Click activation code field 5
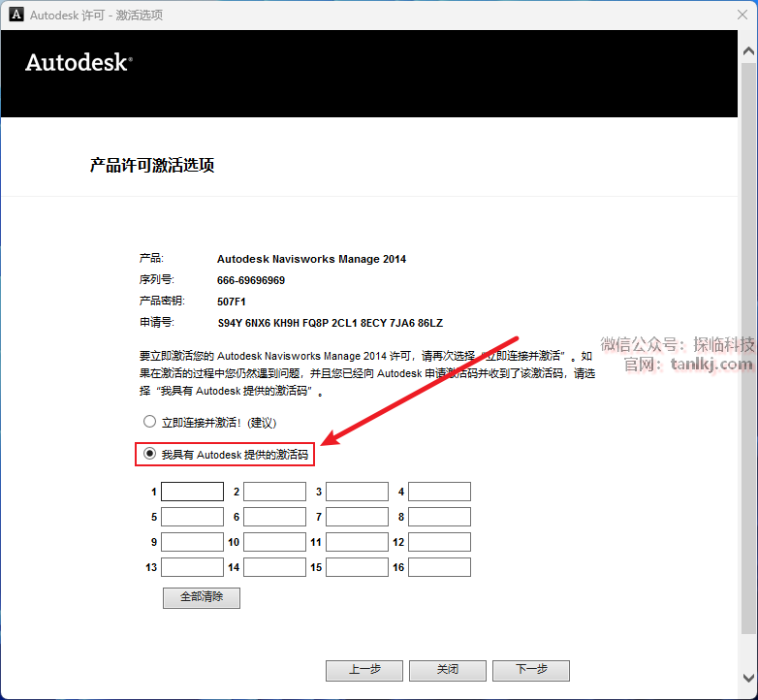Screen dimensions: 758x700 coord(192,517)
